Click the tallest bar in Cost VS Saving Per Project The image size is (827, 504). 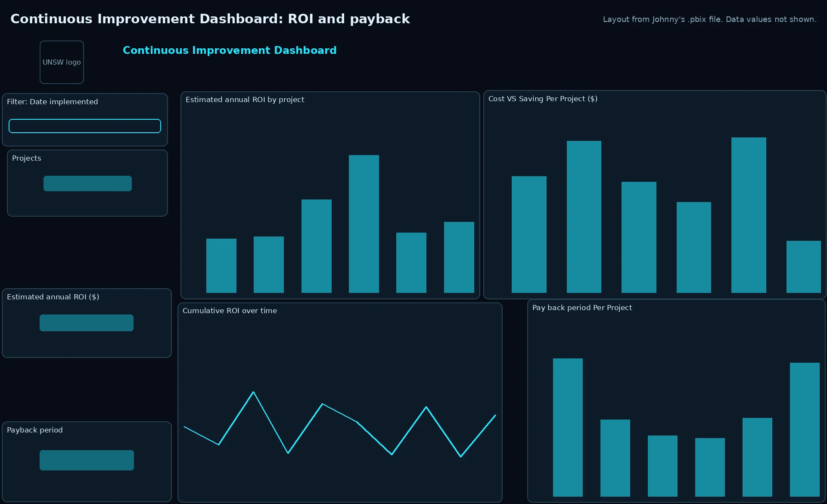(x=749, y=215)
